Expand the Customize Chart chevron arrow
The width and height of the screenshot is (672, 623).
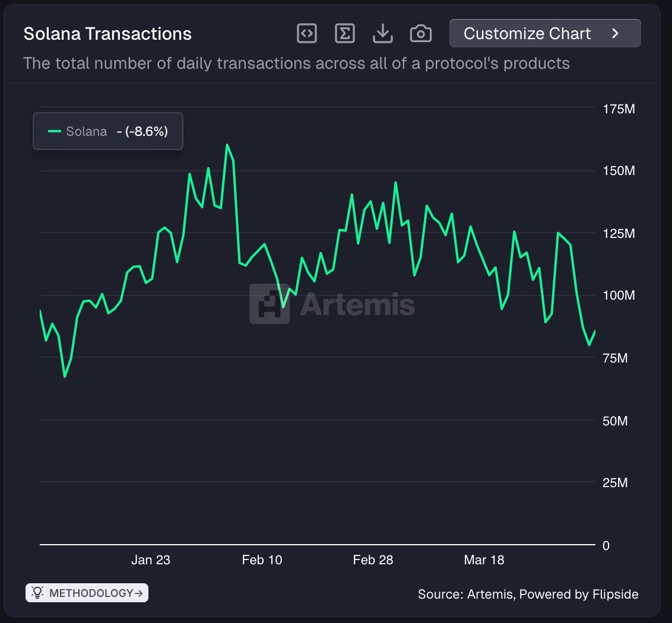(x=616, y=34)
